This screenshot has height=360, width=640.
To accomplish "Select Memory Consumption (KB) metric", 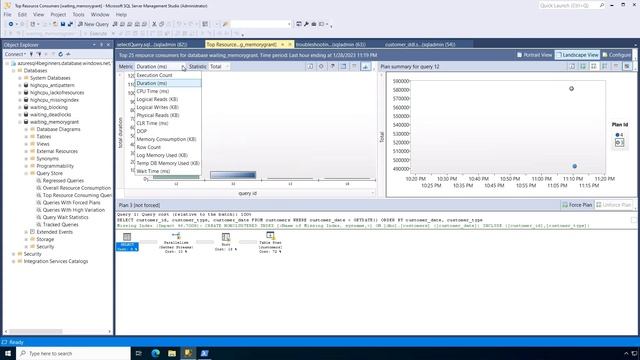I will click(168, 139).
